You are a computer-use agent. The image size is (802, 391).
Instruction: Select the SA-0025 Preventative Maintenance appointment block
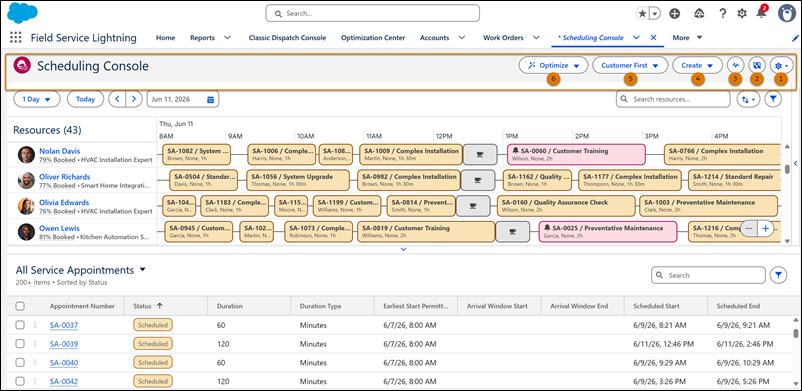tap(608, 232)
